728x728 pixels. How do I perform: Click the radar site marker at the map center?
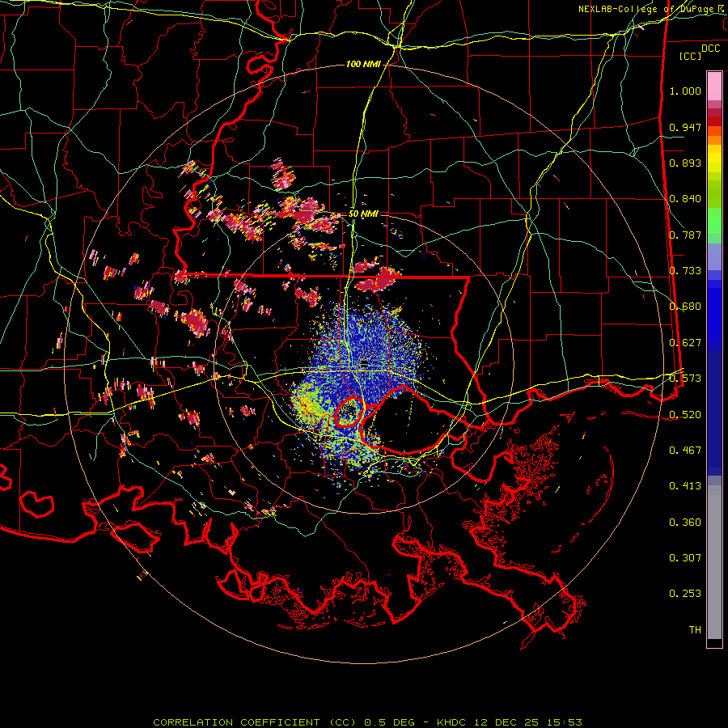[x=364, y=363]
